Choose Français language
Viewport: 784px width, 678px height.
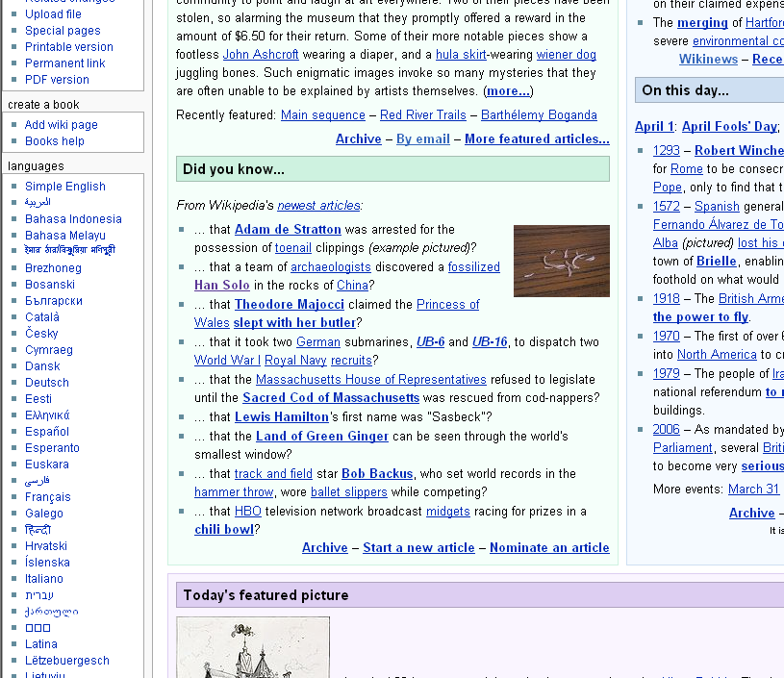tap(48, 497)
